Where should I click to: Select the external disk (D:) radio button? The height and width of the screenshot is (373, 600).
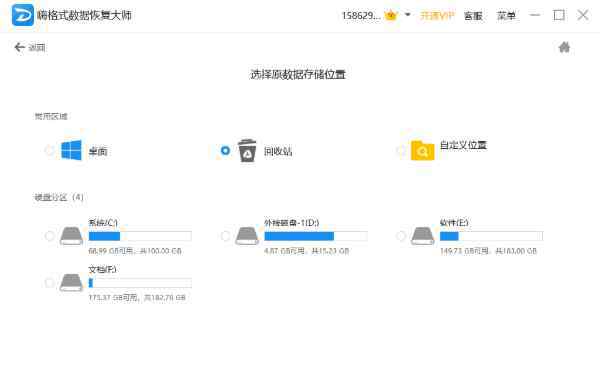point(225,236)
